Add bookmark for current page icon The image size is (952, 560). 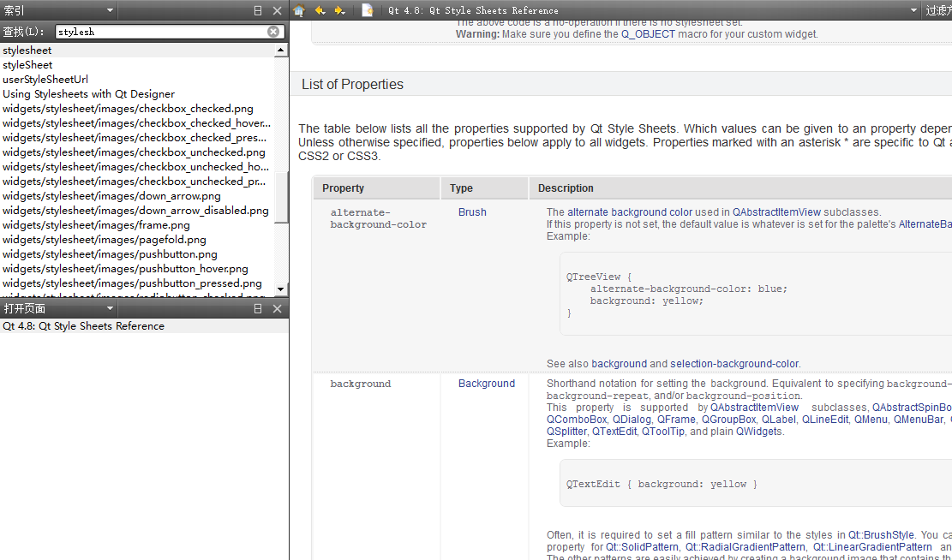tap(368, 10)
